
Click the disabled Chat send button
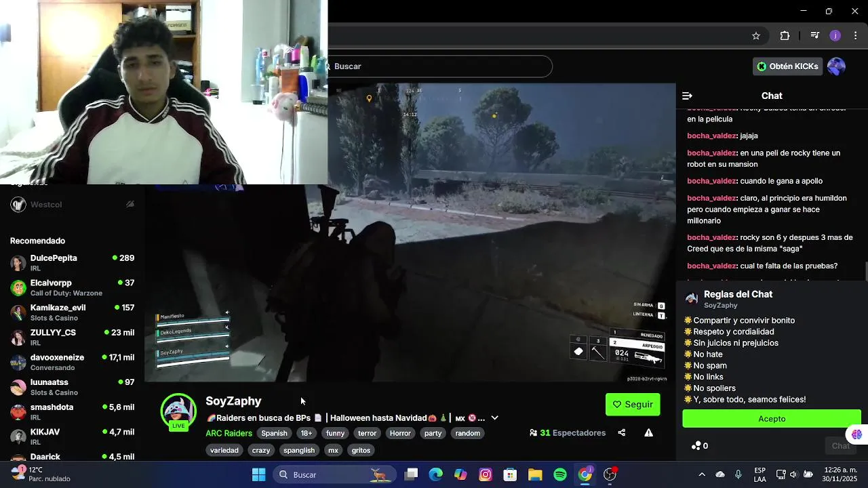pos(840,446)
